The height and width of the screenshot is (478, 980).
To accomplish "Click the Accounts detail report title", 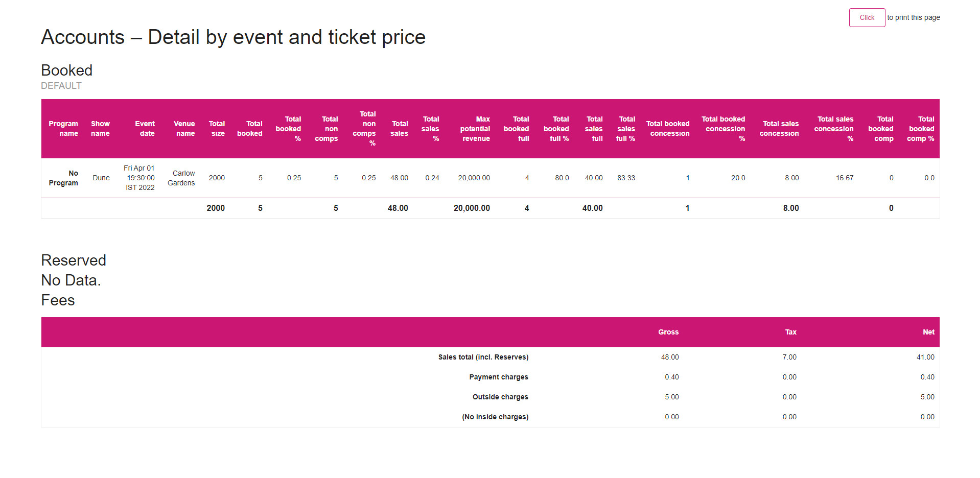I will tap(233, 37).
